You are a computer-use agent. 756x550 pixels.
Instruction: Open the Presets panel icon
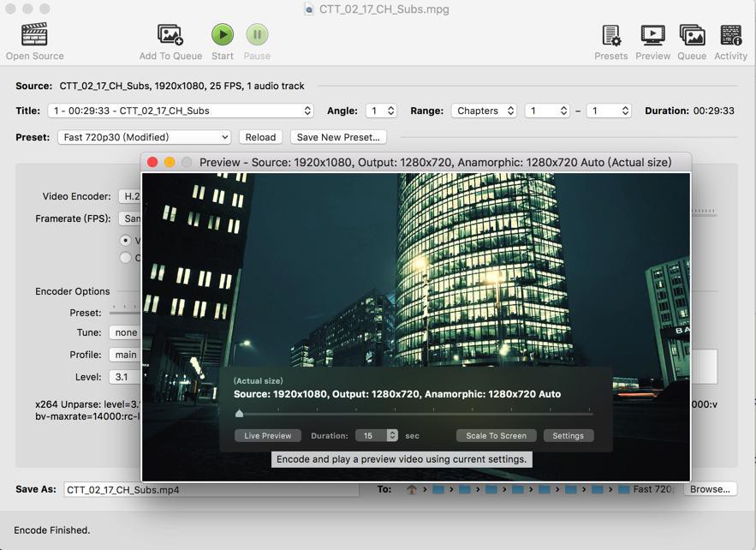pyautogui.click(x=610, y=35)
